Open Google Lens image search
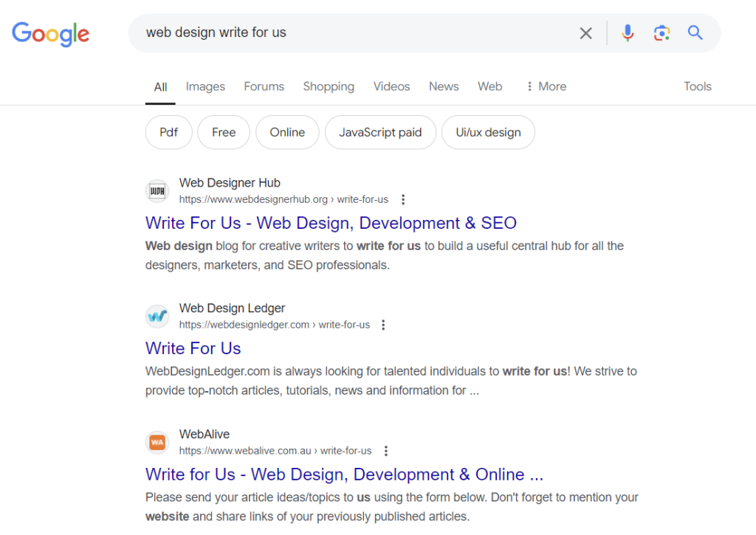The width and height of the screenshot is (756, 535). [661, 32]
